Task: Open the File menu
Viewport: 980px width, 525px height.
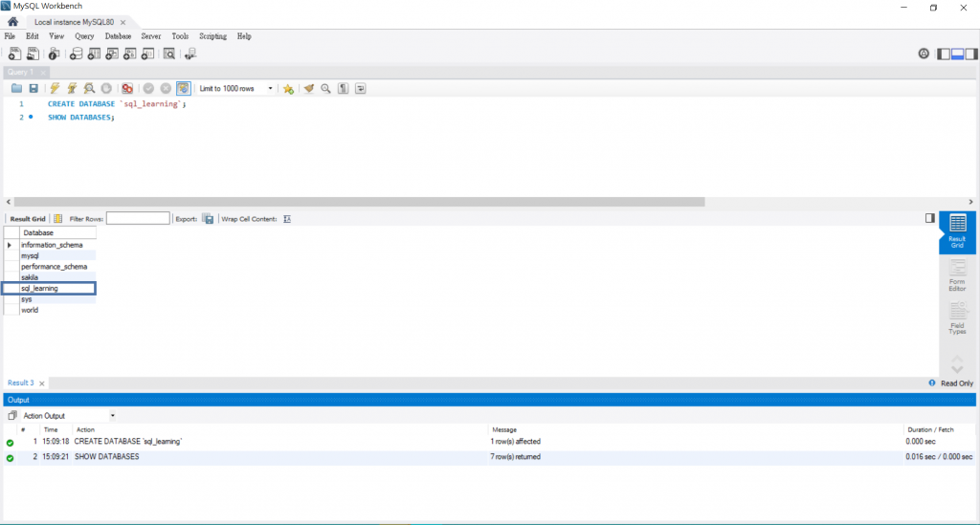Action: tap(10, 36)
